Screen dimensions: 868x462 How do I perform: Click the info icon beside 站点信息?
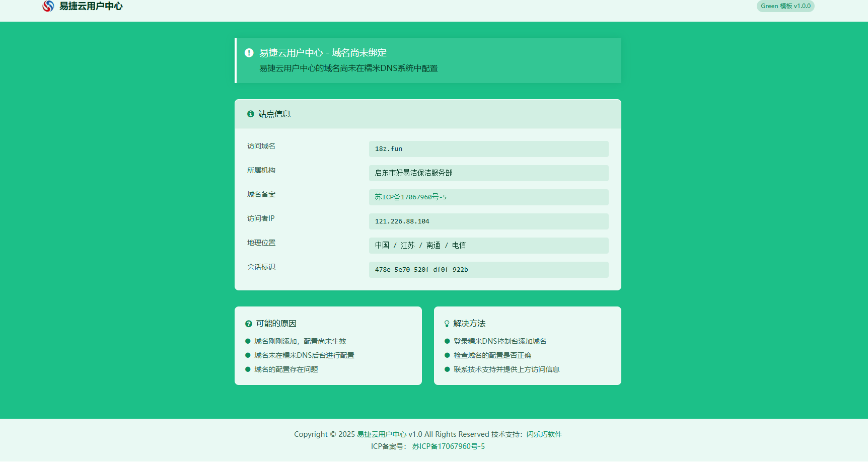(x=250, y=114)
